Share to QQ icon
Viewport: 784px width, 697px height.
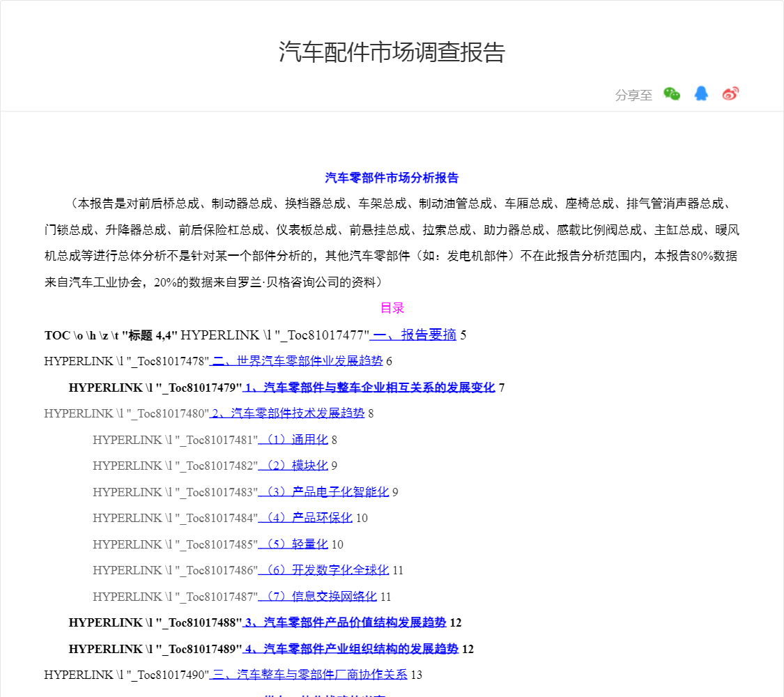(701, 93)
